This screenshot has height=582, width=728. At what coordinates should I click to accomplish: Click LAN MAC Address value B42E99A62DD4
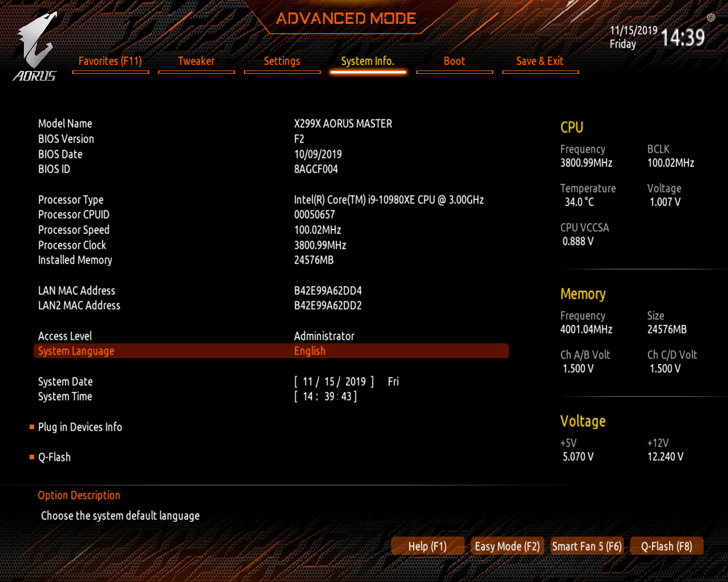(328, 290)
